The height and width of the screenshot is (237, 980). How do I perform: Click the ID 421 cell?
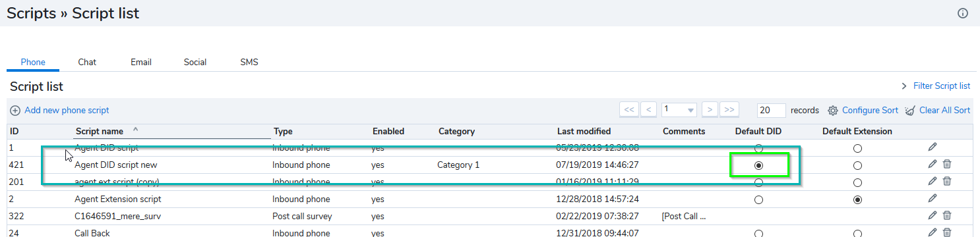16,165
